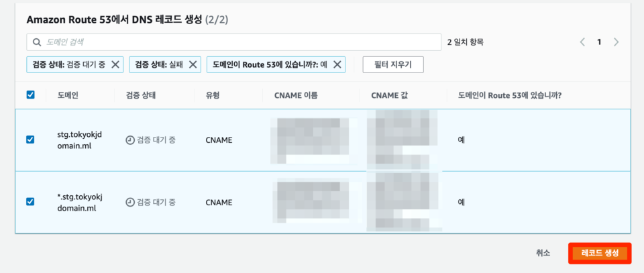Remove the '검증 대기 중' filter chip
Screen dimensions: 644x273
[115, 64]
